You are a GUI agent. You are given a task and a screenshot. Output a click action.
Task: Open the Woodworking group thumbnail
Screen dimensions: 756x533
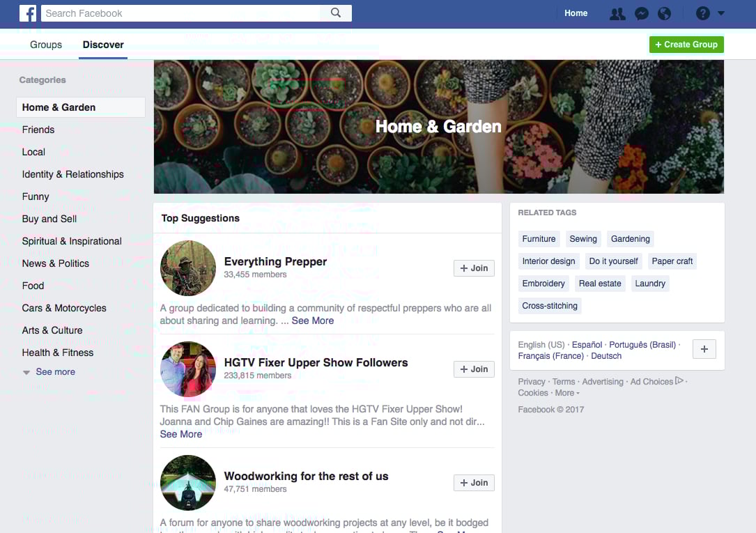click(188, 482)
